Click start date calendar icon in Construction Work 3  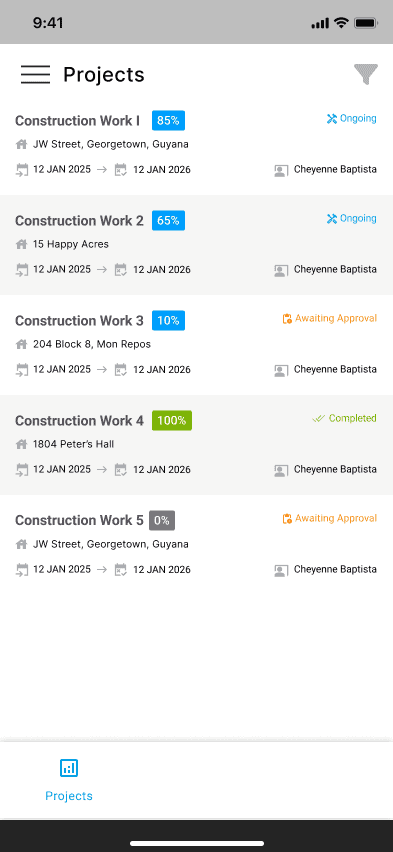(22, 370)
